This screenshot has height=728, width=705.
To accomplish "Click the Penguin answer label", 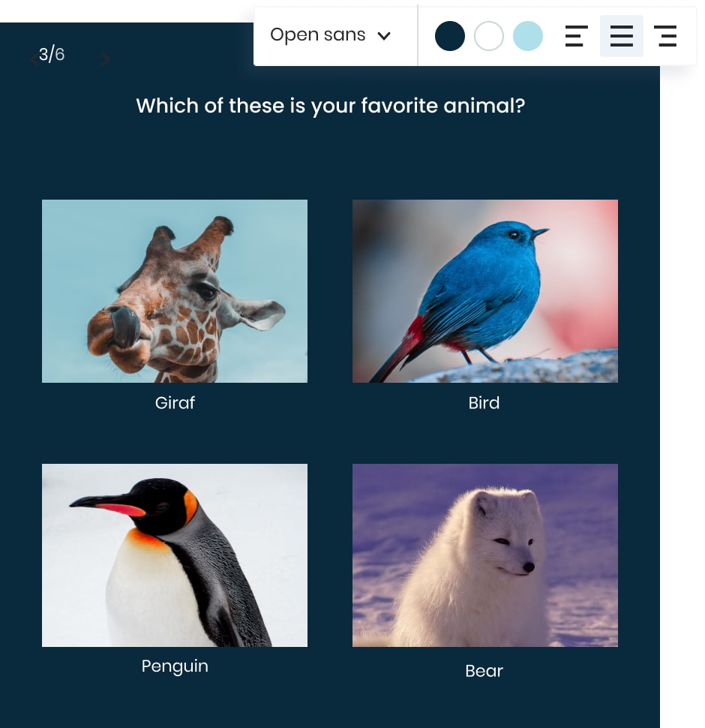I will click(x=175, y=666).
